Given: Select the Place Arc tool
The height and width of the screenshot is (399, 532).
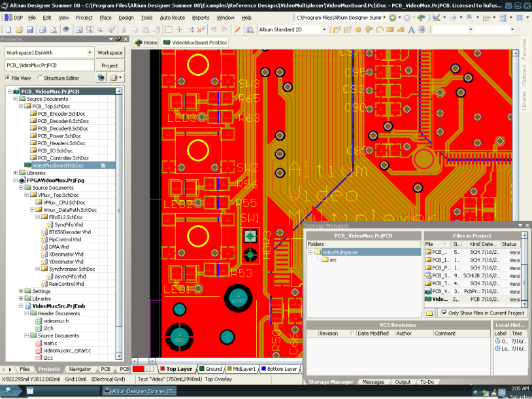Looking at the screenshot, I should (x=379, y=30).
